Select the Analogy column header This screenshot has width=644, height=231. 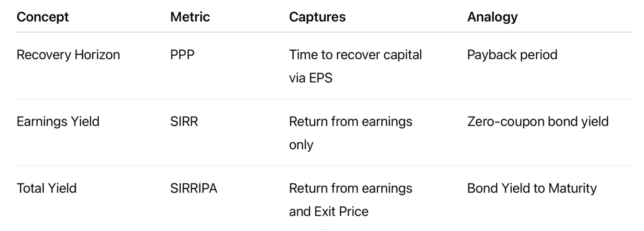point(492,17)
